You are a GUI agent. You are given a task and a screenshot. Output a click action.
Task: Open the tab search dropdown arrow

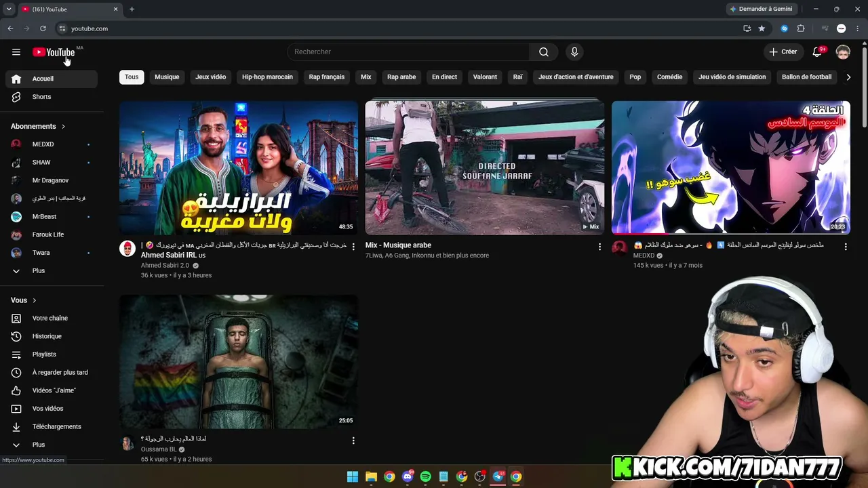pos(9,9)
